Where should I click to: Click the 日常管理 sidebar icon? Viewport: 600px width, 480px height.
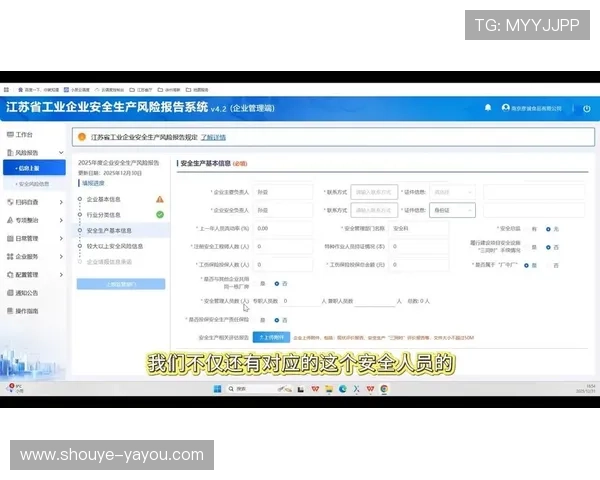click(x=10, y=238)
